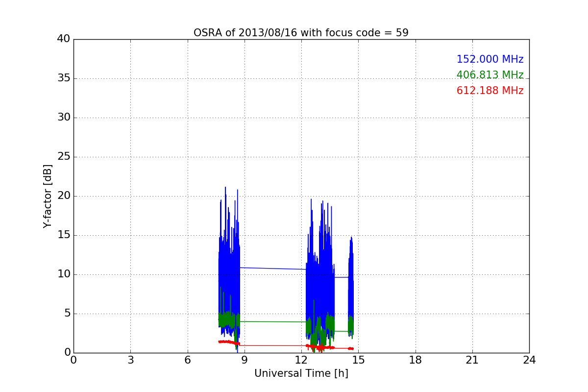Click the Y-factor [dB] axis label
This screenshot has height=392, width=588.
pos(48,196)
